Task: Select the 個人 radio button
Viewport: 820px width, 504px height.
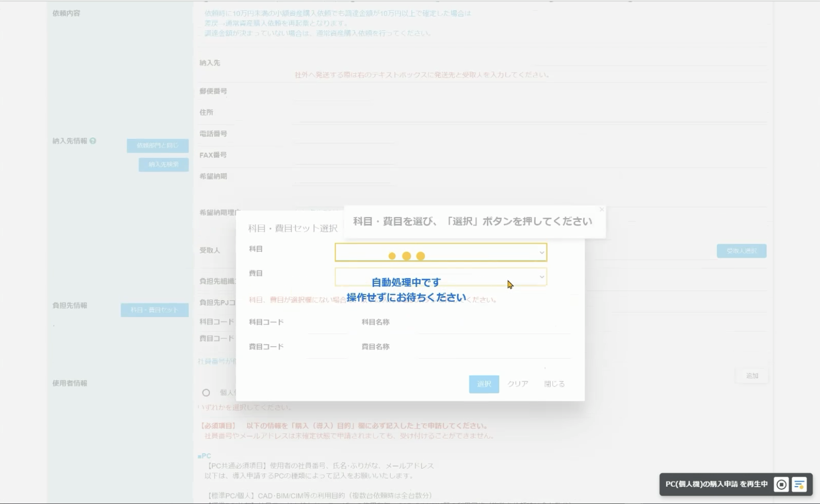Action: point(206,393)
